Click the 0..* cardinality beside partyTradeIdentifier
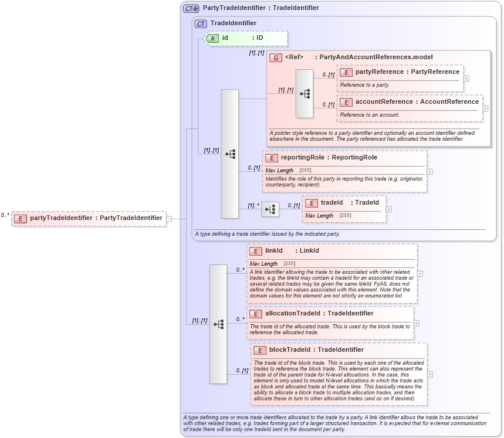The width and height of the screenshot is (504, 438). [x=5, y=215]
